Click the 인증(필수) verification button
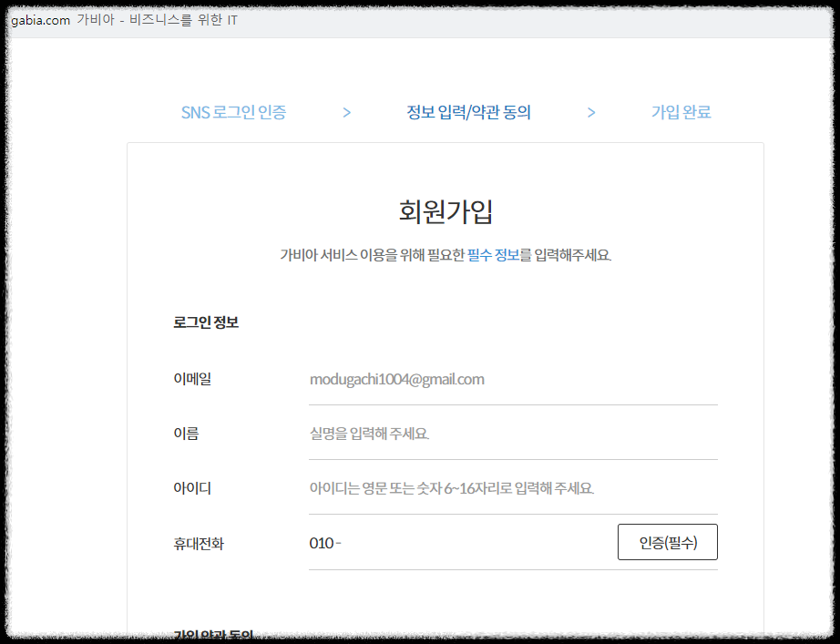The height and width of the screenshot is (644, 840). point(667,542)
